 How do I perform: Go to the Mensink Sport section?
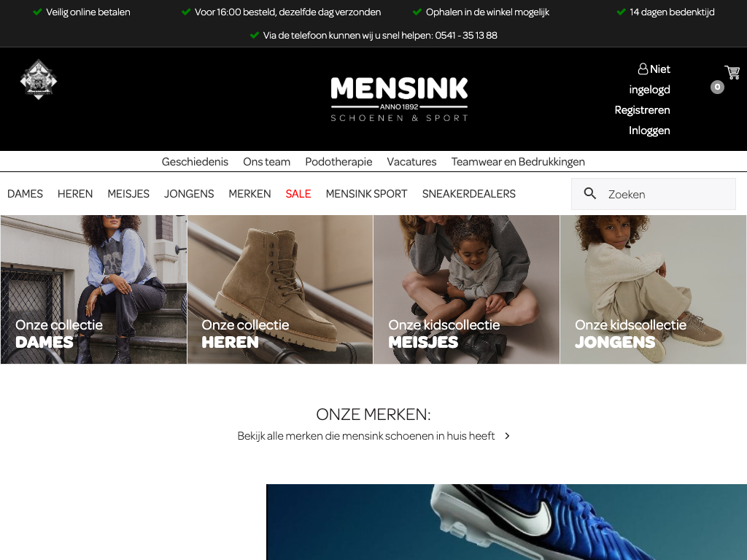pyautogui.click(x=366, y=194)
